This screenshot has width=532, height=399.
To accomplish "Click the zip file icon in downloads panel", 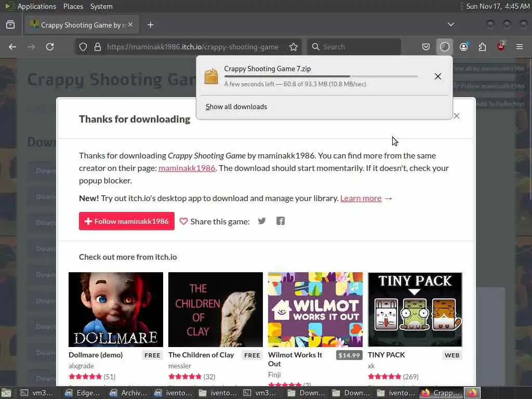I will coord(211,76).
